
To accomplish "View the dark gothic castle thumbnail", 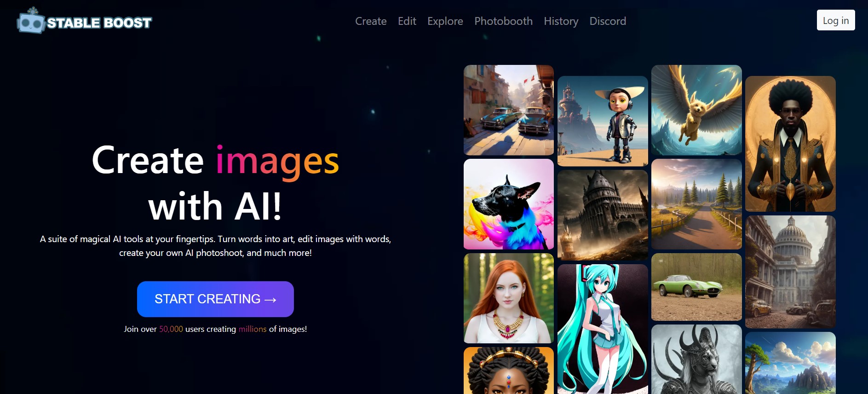I will pos(603,215).
